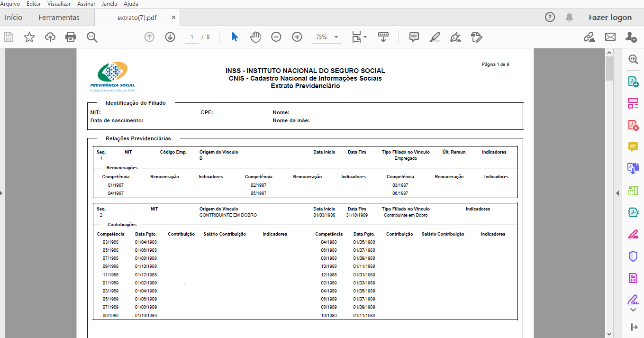Go to the next page using down arrow
This screenshot has height=338, width=644.
point(170,37)
